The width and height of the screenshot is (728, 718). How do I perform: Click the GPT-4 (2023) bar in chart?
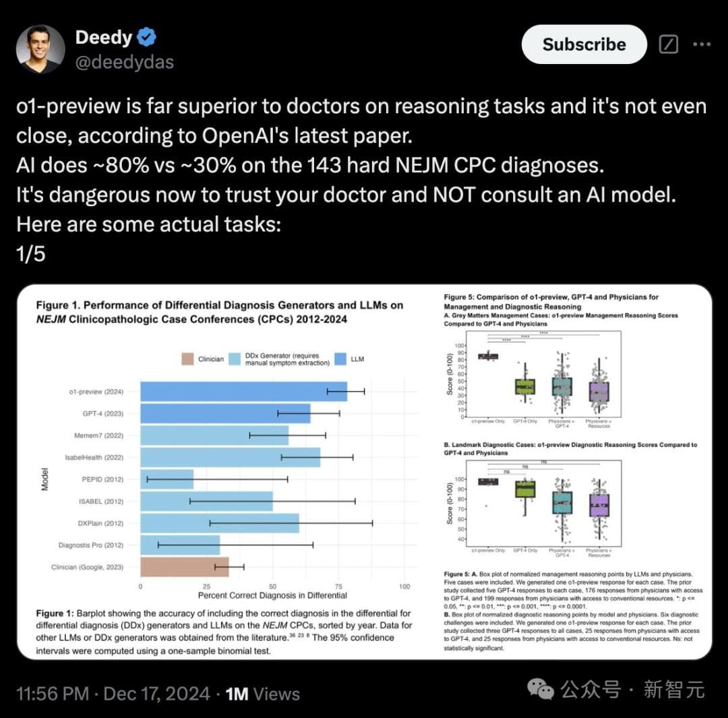224,413
